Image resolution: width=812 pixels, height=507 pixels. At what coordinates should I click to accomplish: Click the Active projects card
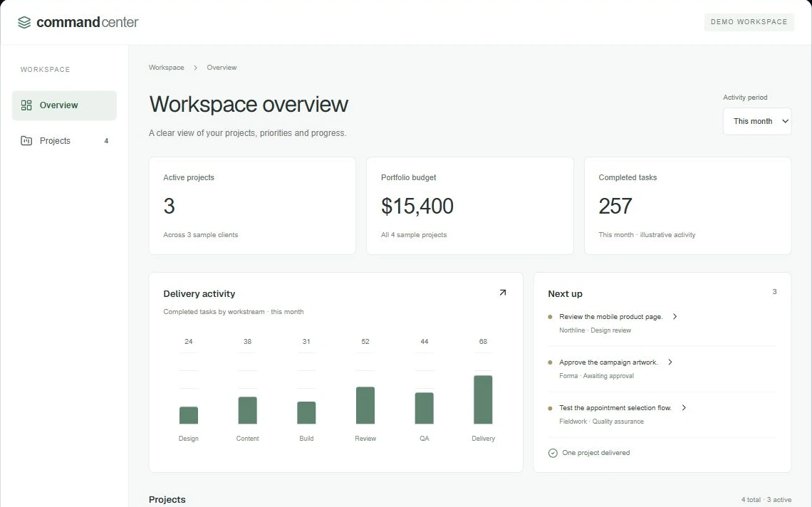pyautogui.click(x=252, y=206)
